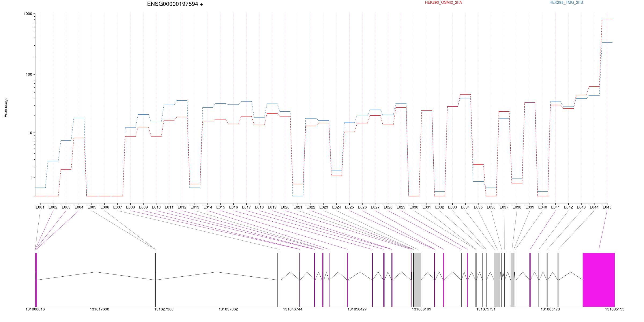Click exon label E019
This screenshot has width=644, height=322.
point(272,207)
